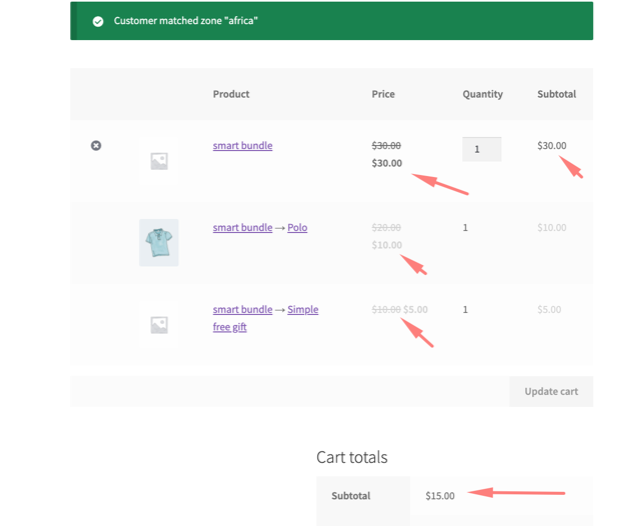Screen dimensions: 621x526
Task: Click the Customer matched zone "africa" notice
Action: [186, 21]
